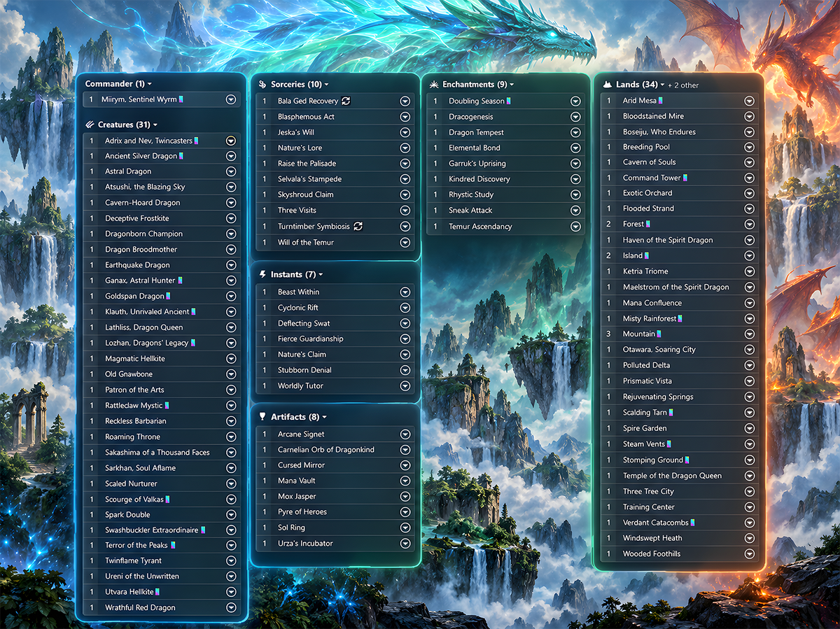This screenshot has height=629, width=840.
Task: Open options circle for Fierce Guardianship
Action: point(405,339)
